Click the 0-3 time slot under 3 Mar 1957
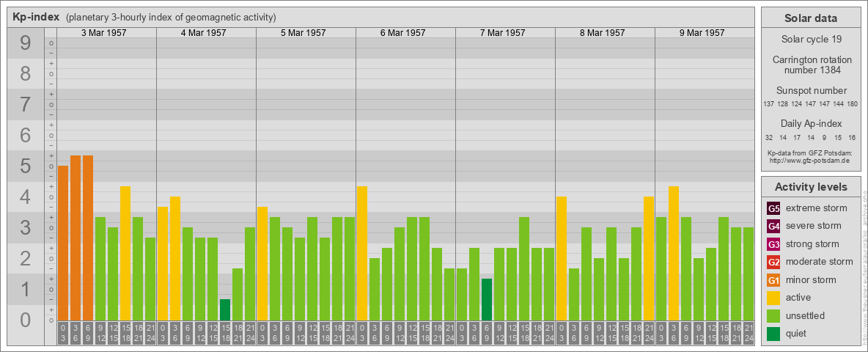Screen dimensions: 868x352 pos(63,334)
